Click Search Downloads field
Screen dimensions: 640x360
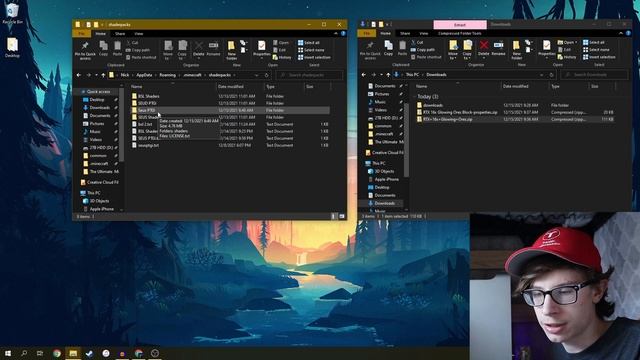594,75
